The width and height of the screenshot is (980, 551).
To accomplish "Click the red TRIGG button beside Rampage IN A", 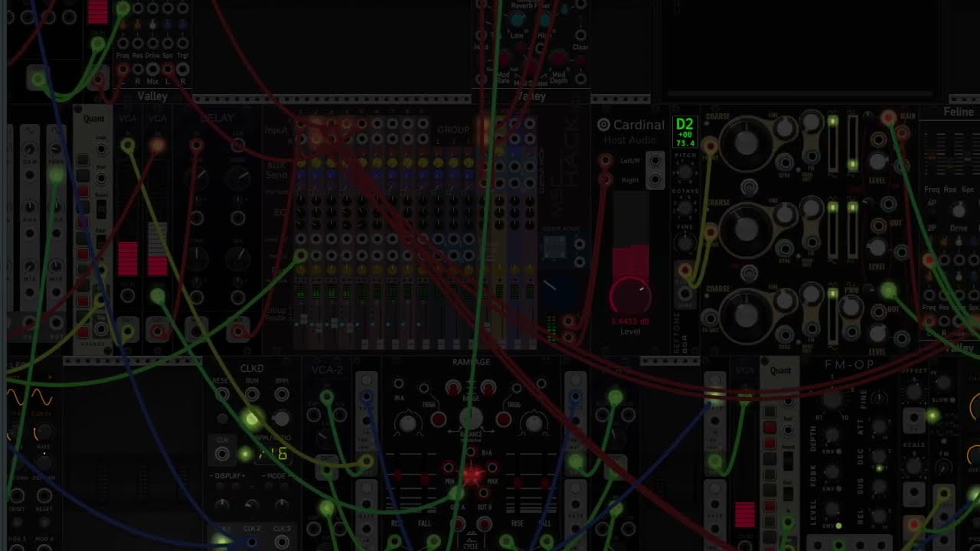I will [x=438, y=419].
